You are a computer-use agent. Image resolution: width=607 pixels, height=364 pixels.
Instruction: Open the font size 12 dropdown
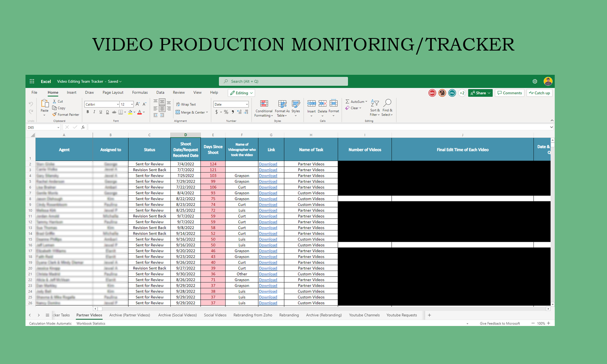(132, 104)
